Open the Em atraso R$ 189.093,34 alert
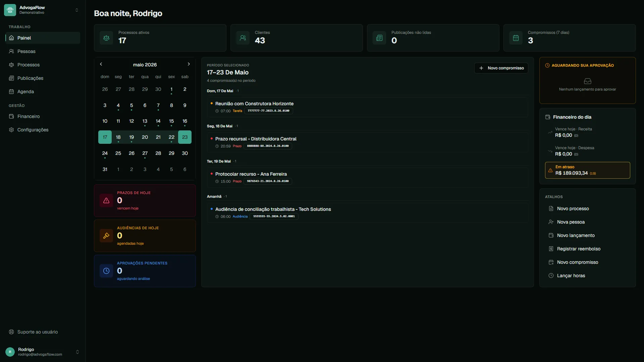 point(588,170)
